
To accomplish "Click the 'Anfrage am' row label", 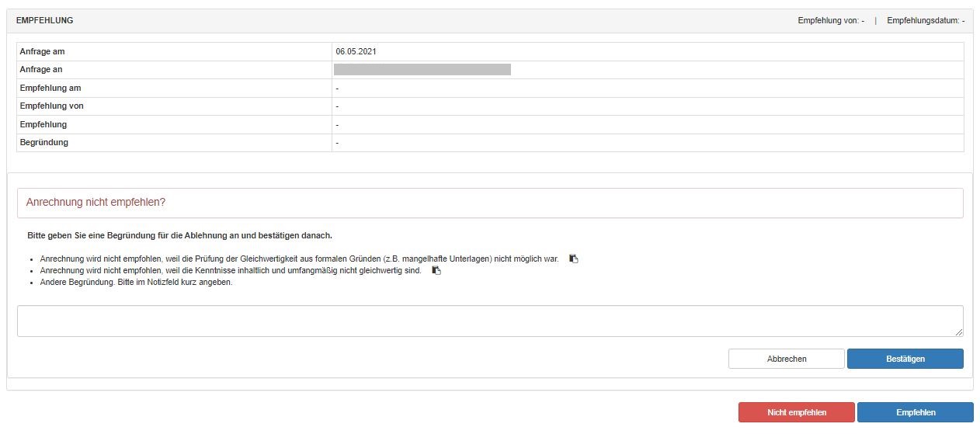I will coord(42,51).
